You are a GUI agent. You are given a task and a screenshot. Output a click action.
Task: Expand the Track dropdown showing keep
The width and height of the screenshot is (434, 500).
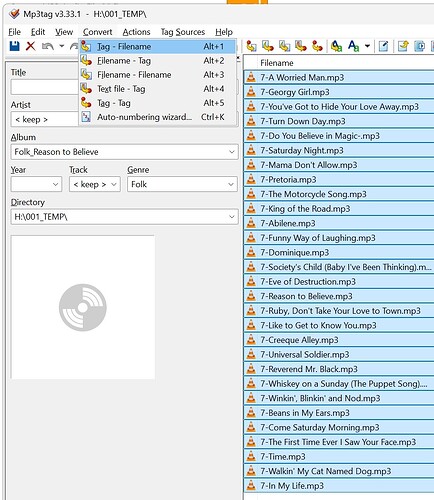point(114,184)
